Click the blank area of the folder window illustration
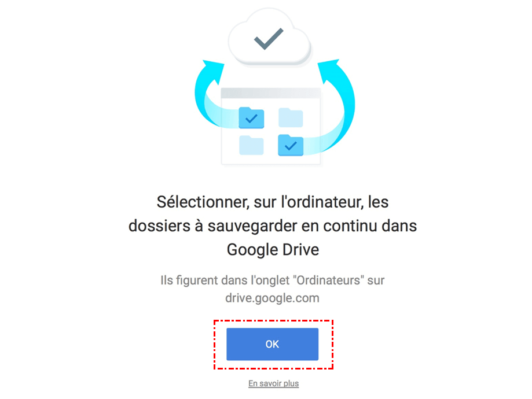Image resolution: width=532 pixels, height=399 pixels. coord(271,131)
